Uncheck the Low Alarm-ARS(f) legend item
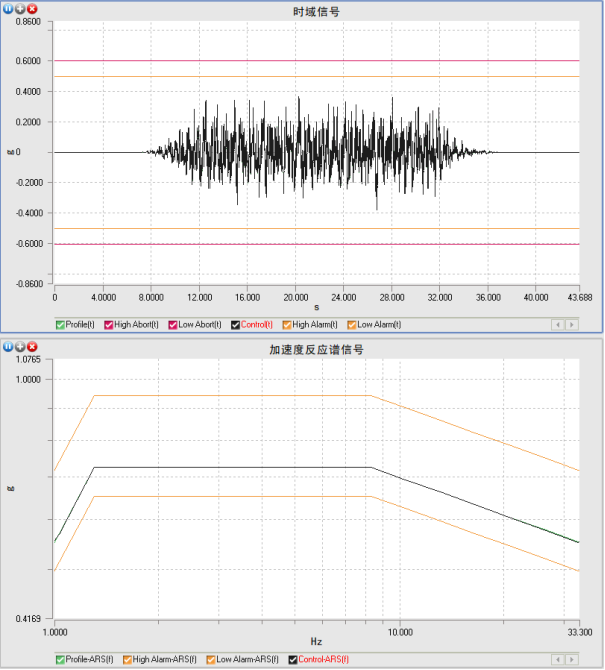Image resolution: width=605 pixels, height=670 pixels. click(212, 660)
